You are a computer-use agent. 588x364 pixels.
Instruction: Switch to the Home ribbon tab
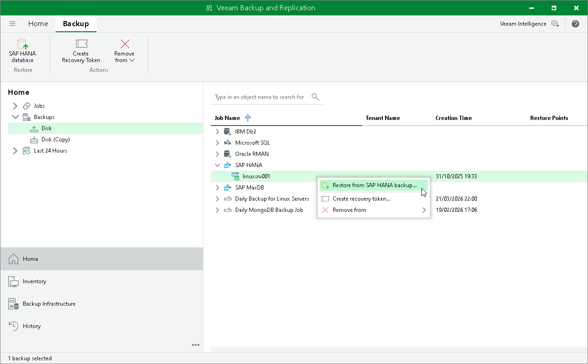(38, 24)
